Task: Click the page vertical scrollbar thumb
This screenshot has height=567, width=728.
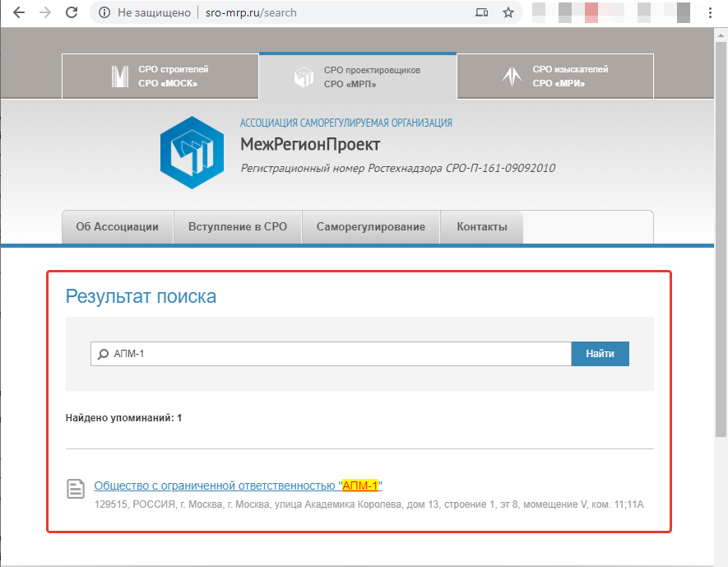Action: 721,239
